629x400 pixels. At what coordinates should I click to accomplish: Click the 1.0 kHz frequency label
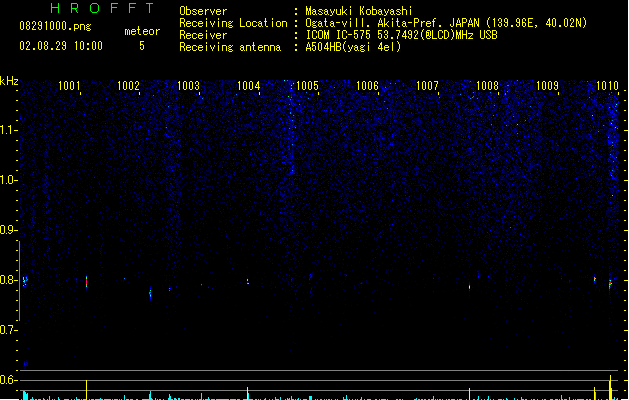(8, 180)
